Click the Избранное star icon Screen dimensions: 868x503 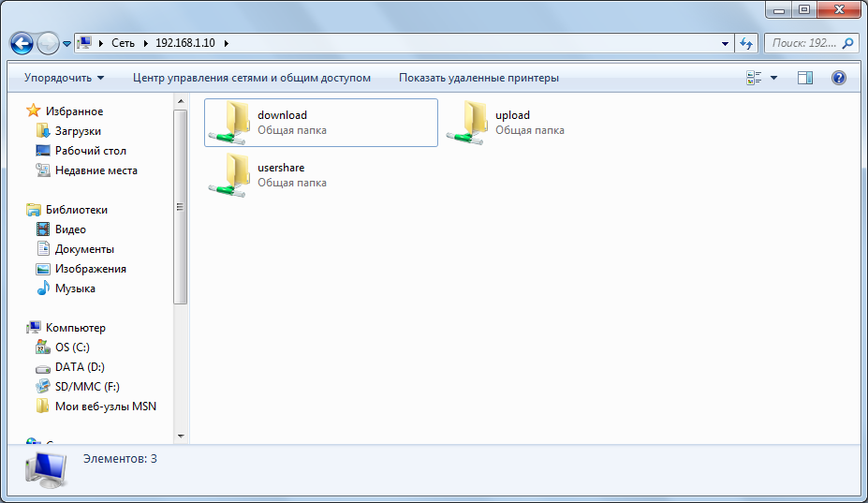pos(34,111)
